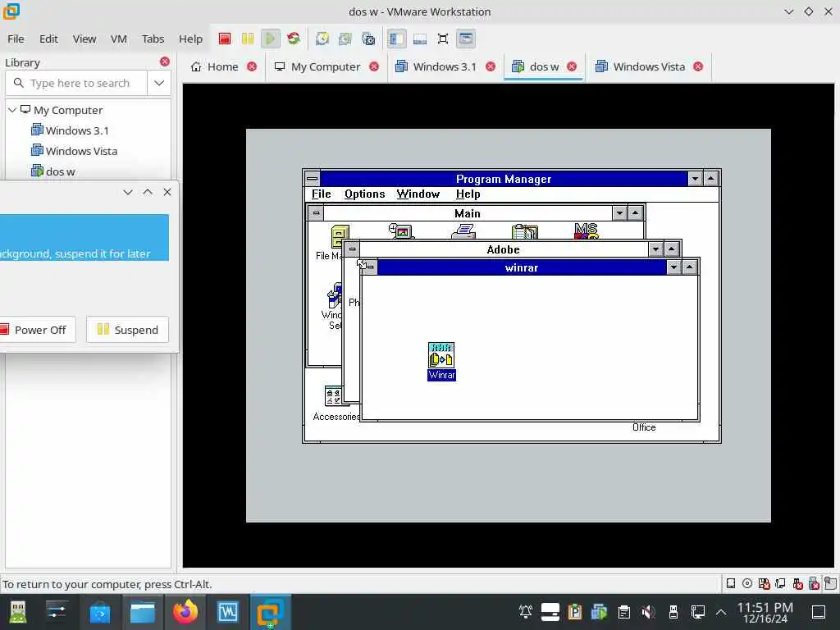Click the Revert to Snapshot toolbar icon
This screenshot has width=840, height=630.
click(345, 39)
